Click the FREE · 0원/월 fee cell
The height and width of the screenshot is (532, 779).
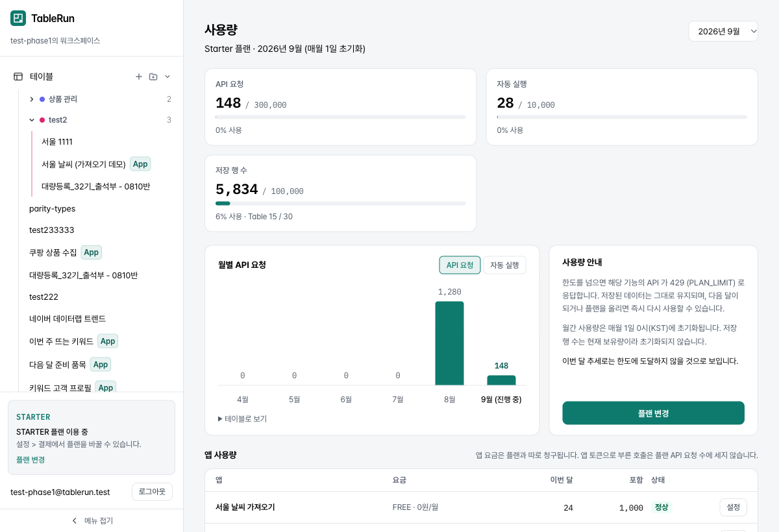(x=415, y=507)
